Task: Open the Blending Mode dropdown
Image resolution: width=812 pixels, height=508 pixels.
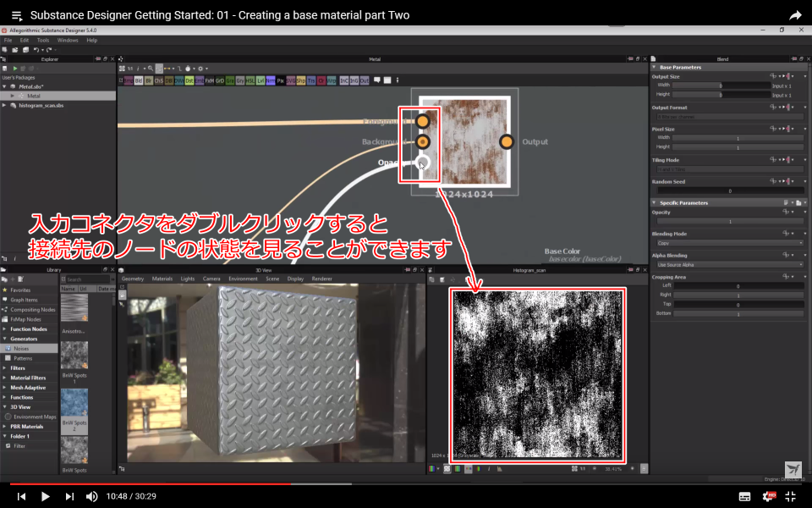Action: [x=730, y=243]
